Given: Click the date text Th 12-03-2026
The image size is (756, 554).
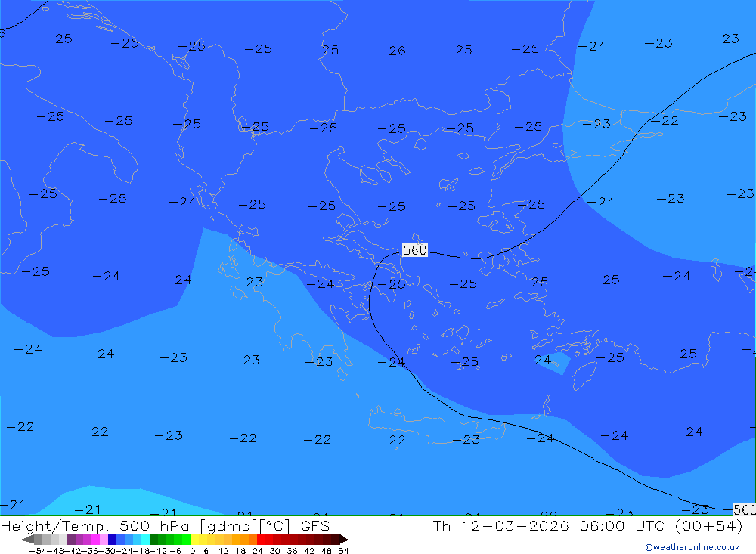Looking at the screenshot, I should (x=501, y=525).
